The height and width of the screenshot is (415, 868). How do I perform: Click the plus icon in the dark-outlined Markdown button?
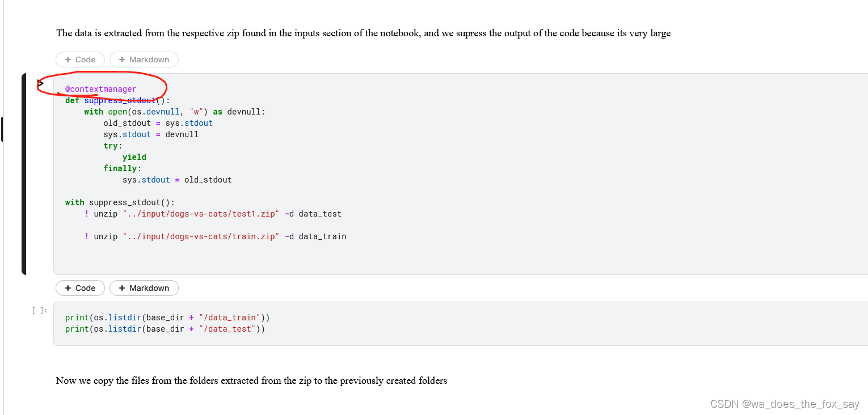point(122,288)
